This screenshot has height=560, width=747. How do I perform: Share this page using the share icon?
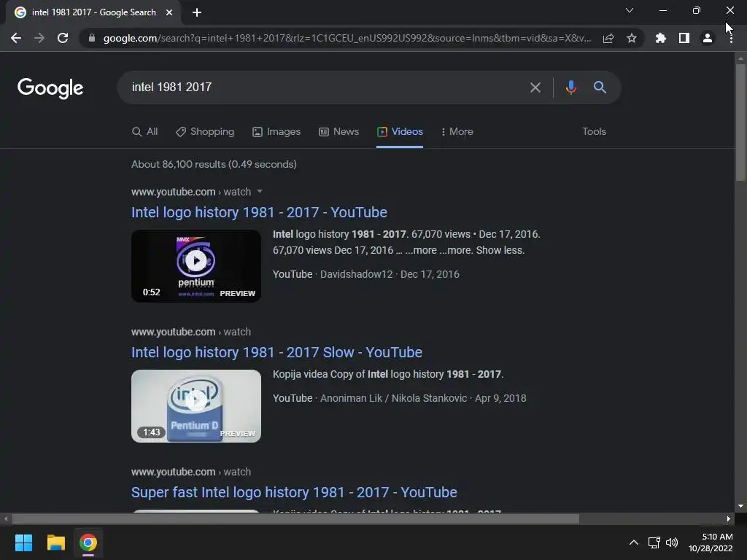pyautogui.click(x=608, y=38)
